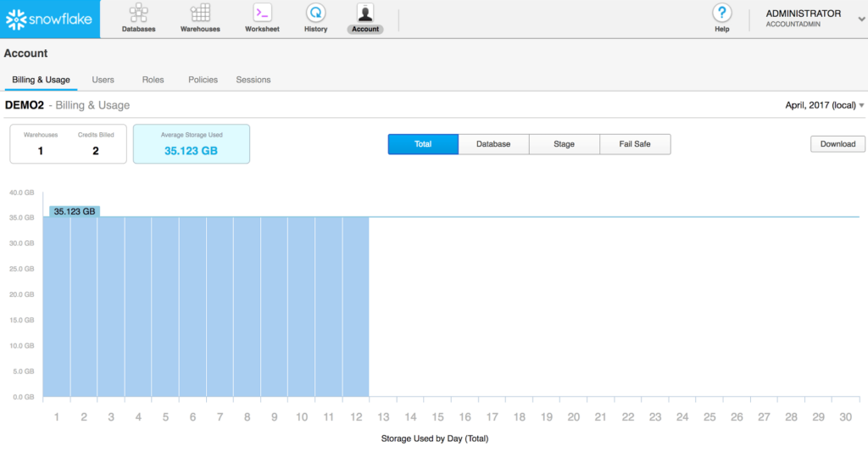This screenshot has width=868, height=458.
Task: Select the Average Storage Used card
Action: pyautogui.click(x=192, y=144)
